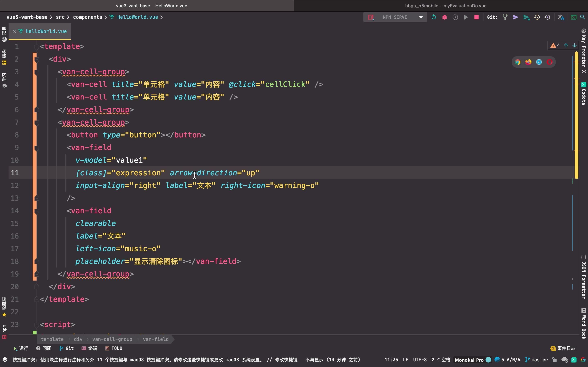This screenshot has height=367, width=588.
Task: Open the NPM SERVE run configuration dropdown
Action: (x=421, y=17)
